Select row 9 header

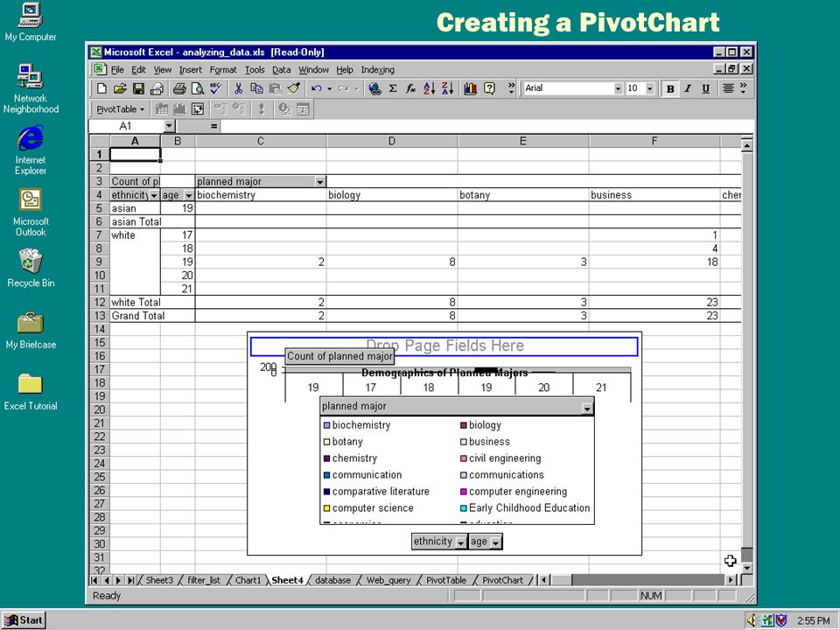(x=99, y=262)
